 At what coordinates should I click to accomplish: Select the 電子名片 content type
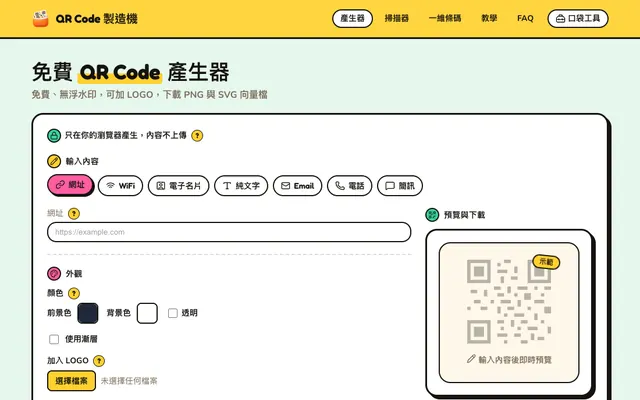(x=178, y=186)
